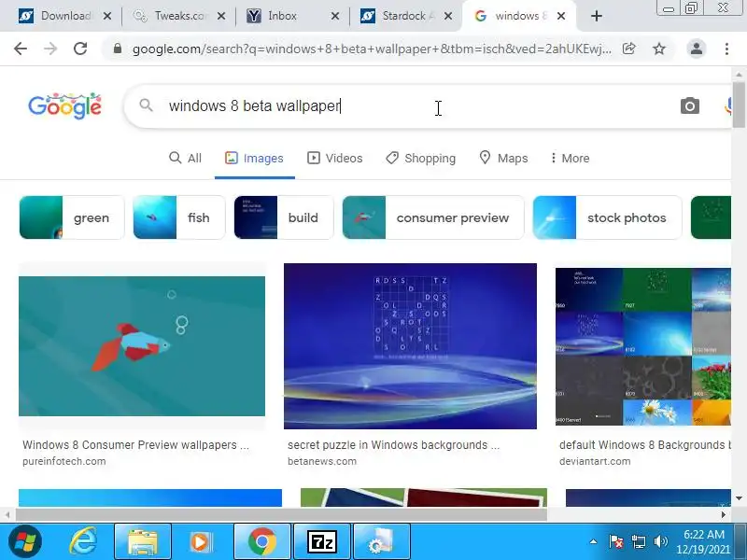Bookmark this page with the star icon
Image resolution: width=747 pixels, height=560 pixels.
click(x=659, y=49)
